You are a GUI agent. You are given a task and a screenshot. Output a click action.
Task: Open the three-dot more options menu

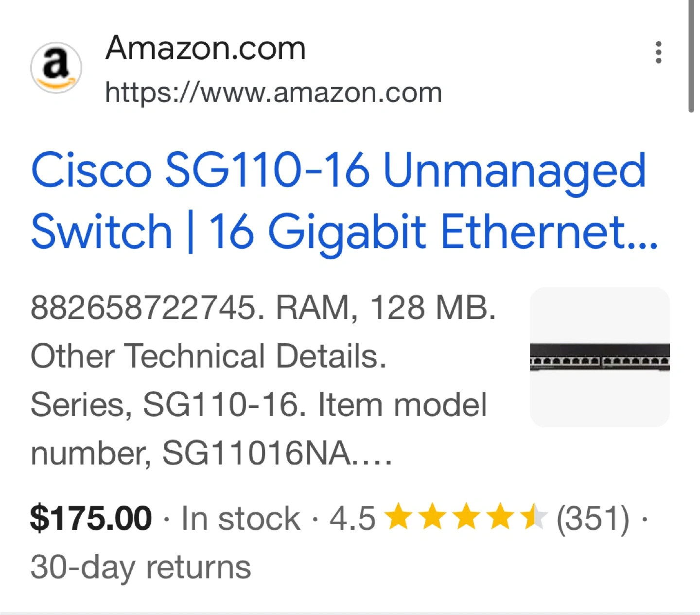pos(659,52)
